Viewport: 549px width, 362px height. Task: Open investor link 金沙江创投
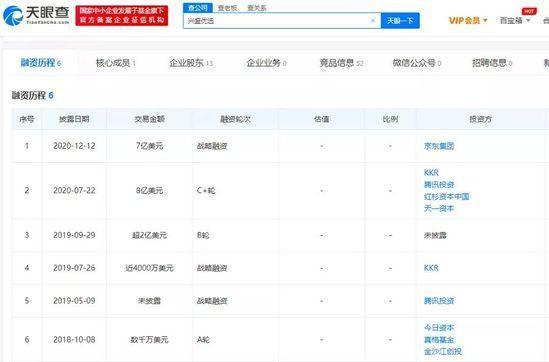(x=443, y=351)
